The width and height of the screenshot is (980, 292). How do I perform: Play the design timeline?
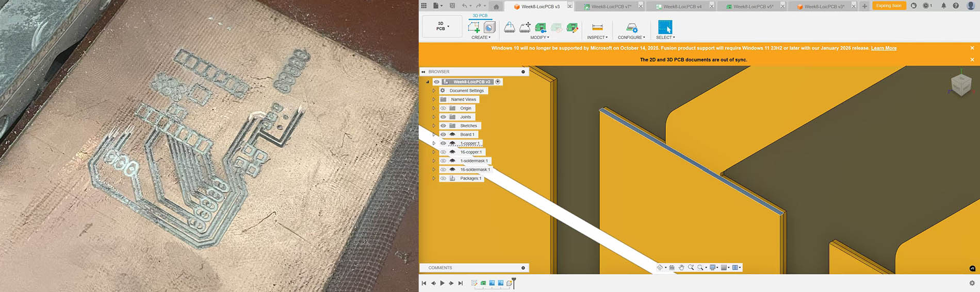pos(442,283)
